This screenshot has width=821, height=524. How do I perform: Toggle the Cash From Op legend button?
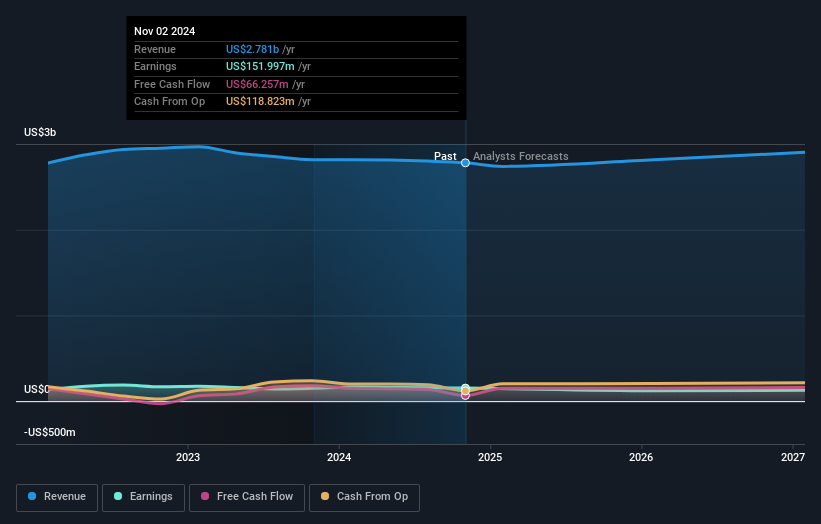pos(364,497)
